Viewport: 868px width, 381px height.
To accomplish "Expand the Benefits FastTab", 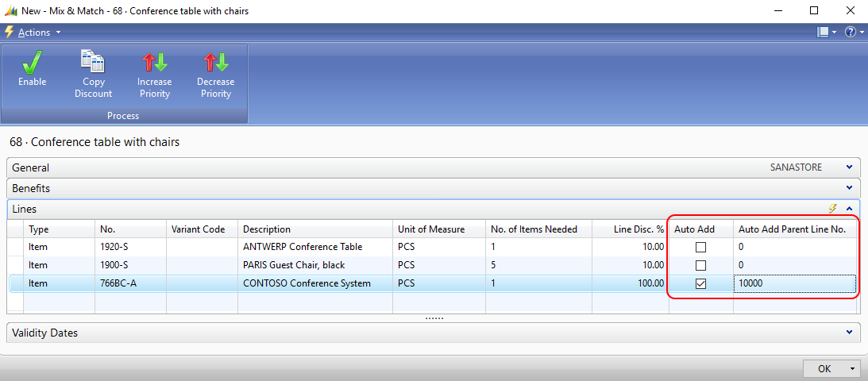I will coord(849,188).
